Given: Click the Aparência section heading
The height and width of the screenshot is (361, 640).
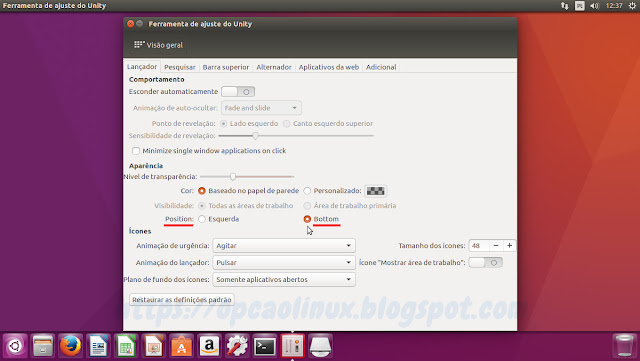Looking at the screenshot, I should pyautogui.click(x=146, y=166).
